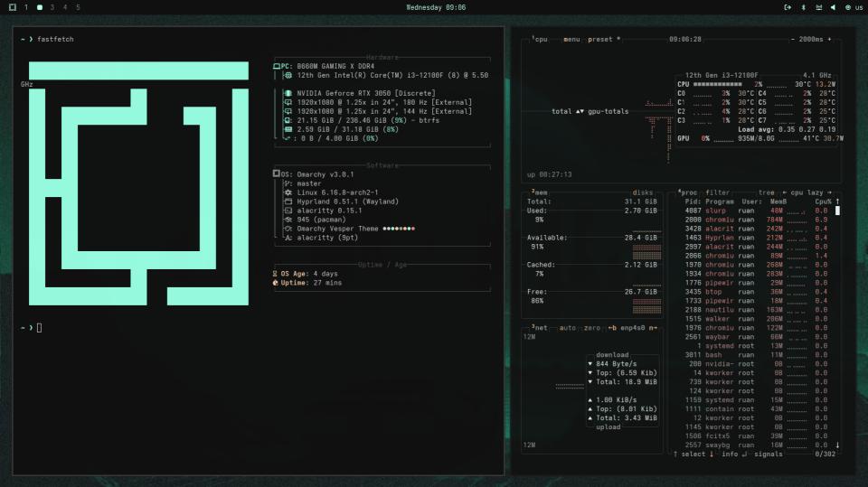Toggle the btop 'cpu' box label
868x487 pixels.
(540, 39)
